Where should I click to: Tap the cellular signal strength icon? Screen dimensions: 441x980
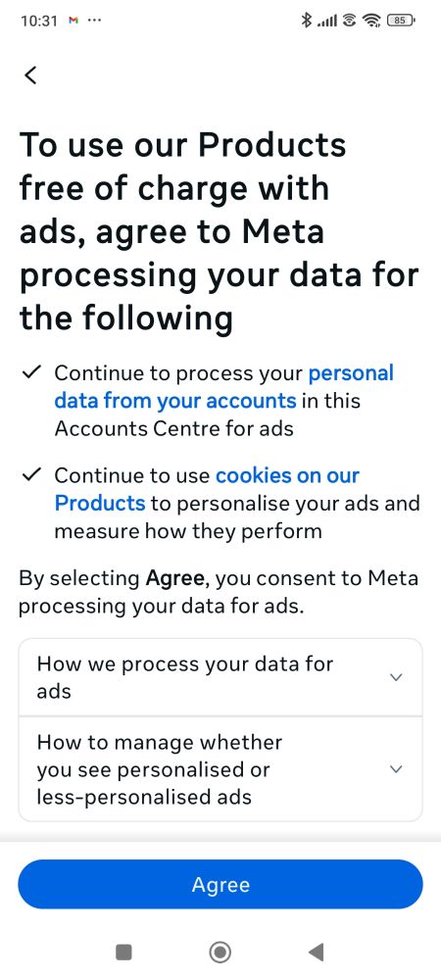(x=326, y=22)
